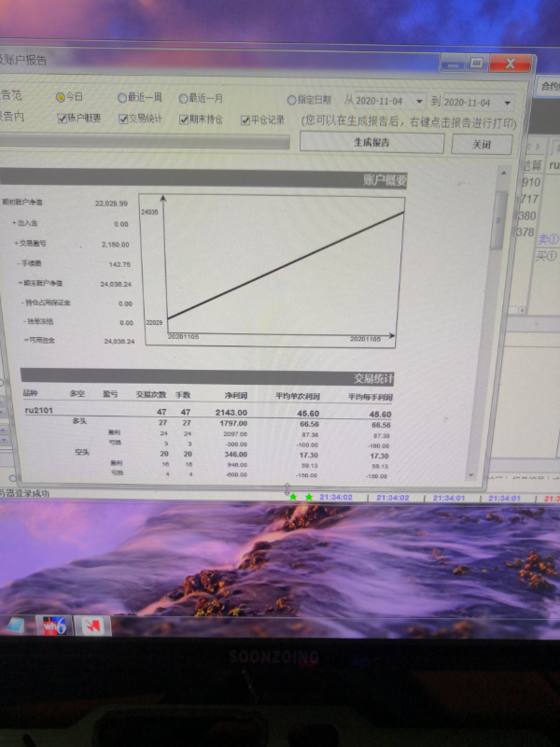Image resolution: width=560 pixels, height=747 pixels.
Task: Click the 生成报告 button
Action: pos(371,142)
